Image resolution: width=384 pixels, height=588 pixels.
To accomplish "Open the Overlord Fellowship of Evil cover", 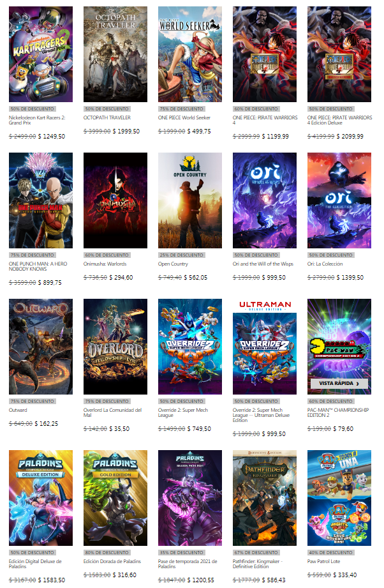I will pos(115,347).
